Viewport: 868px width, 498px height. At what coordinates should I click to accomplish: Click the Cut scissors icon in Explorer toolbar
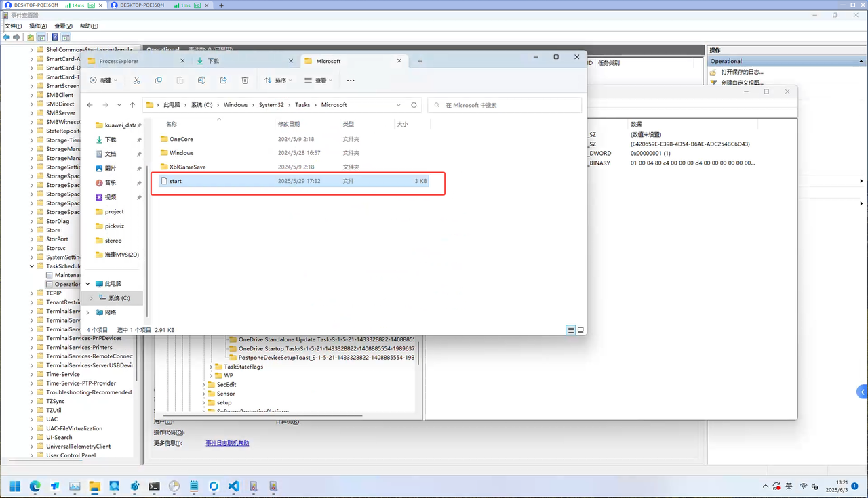136,80
